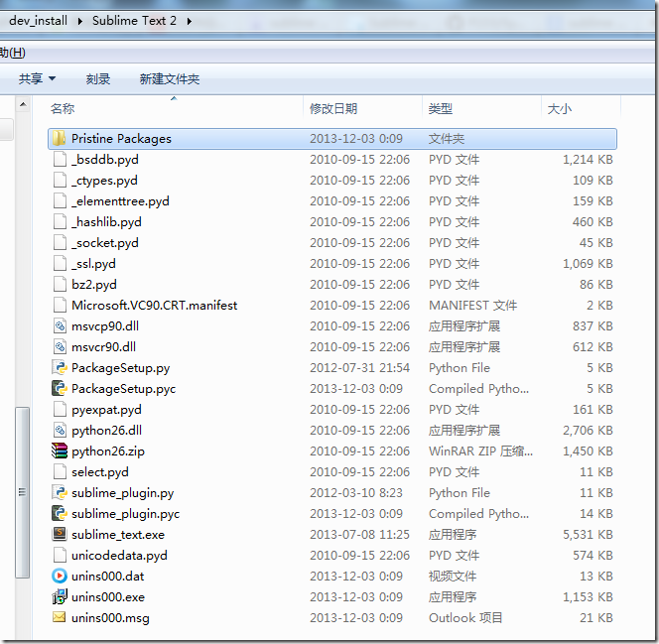The image size is (659, 644).
Task: Click the PackageSetup.pyc compiled Python icon
Action: pyautogui.click(x=60, y=389)
